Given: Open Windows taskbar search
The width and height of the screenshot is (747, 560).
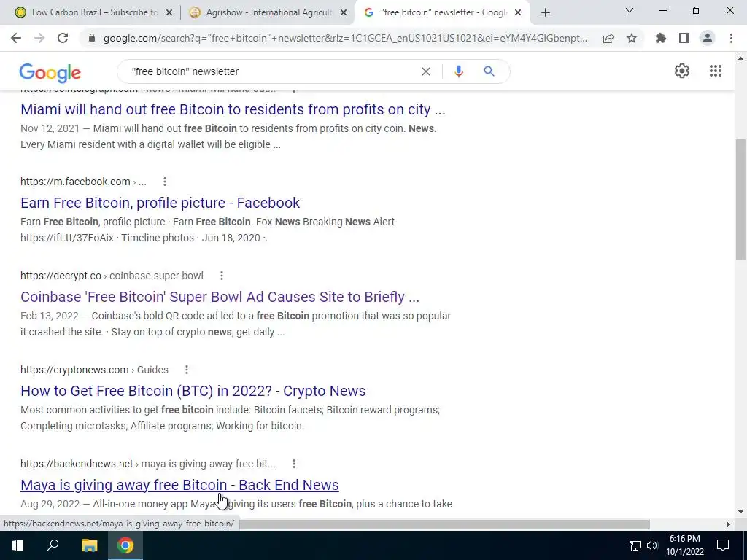Looking at the screenshot, I should [x=53, y=545].
